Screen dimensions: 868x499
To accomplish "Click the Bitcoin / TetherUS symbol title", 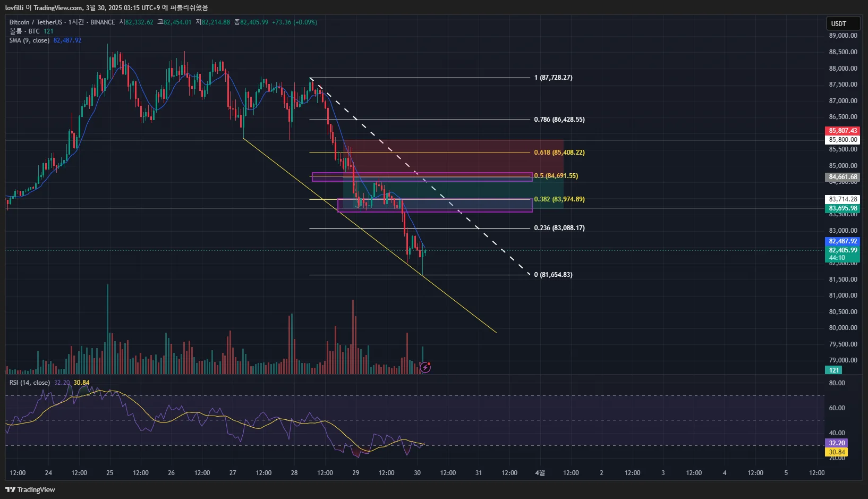I will tap(36, 22).
